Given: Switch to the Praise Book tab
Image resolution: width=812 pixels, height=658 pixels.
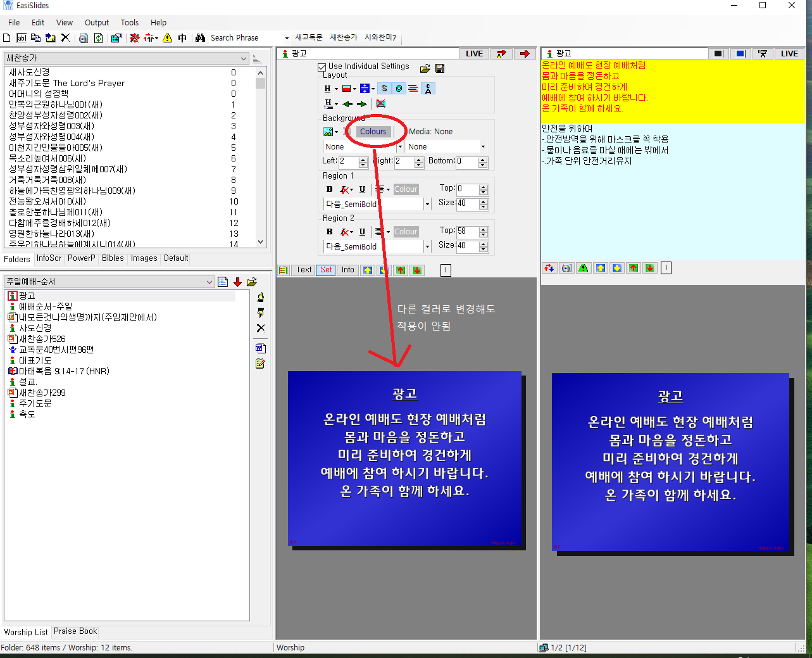Looking at the screenshot, I should coord(75,631).
